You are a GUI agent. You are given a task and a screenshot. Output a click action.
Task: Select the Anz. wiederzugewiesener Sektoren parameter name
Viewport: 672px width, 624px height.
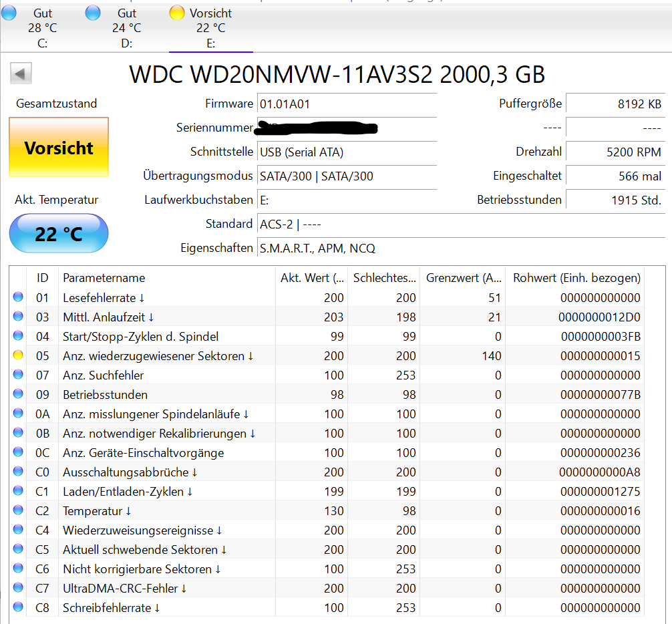(x=158, y=356)
